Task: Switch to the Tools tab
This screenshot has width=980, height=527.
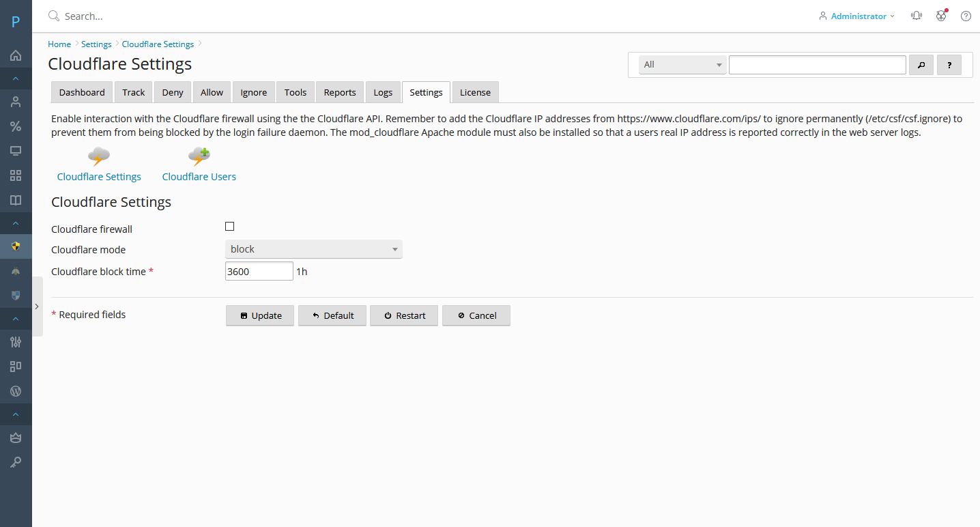Action: tap(296, 92)
